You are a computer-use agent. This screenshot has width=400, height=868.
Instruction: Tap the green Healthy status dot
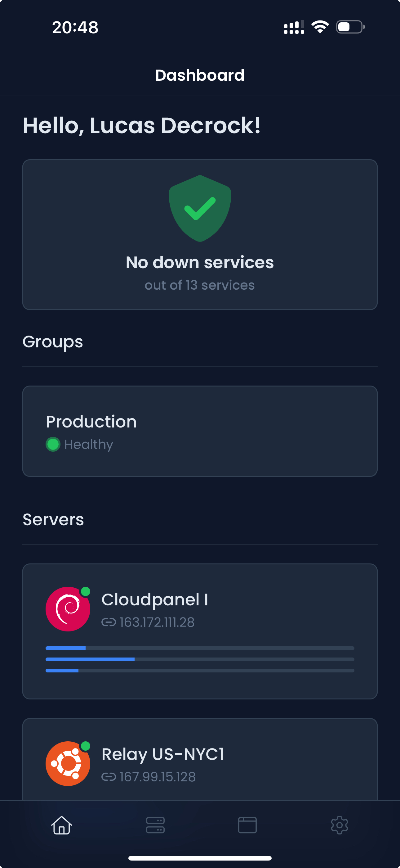click(x=53, y=444)
